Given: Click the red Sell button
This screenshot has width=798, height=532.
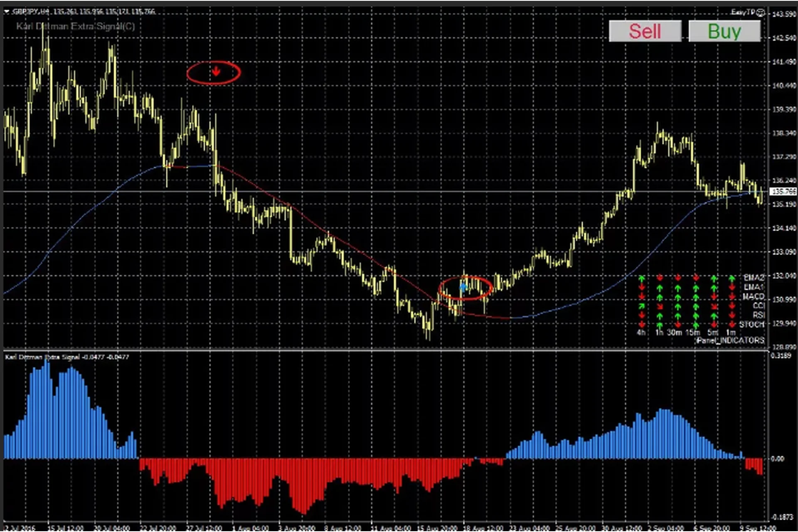Looking at the screenshot, I should pos(645,31).
